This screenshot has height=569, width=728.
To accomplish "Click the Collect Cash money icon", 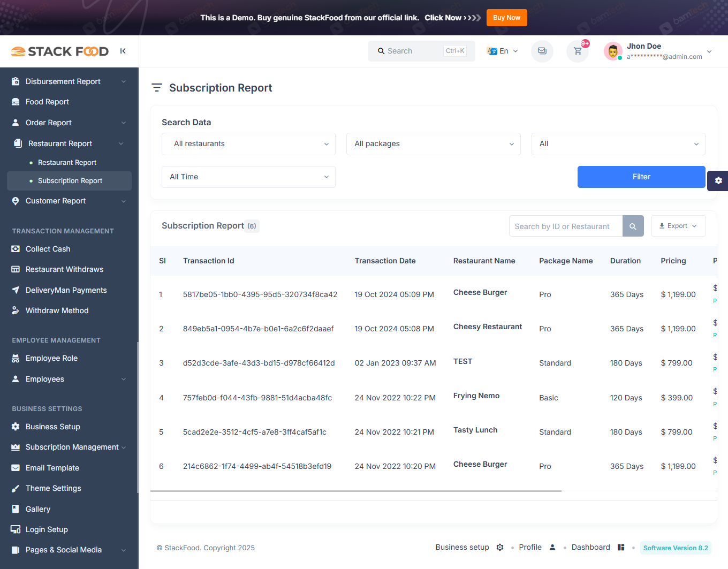I will (x=16, y=249).
